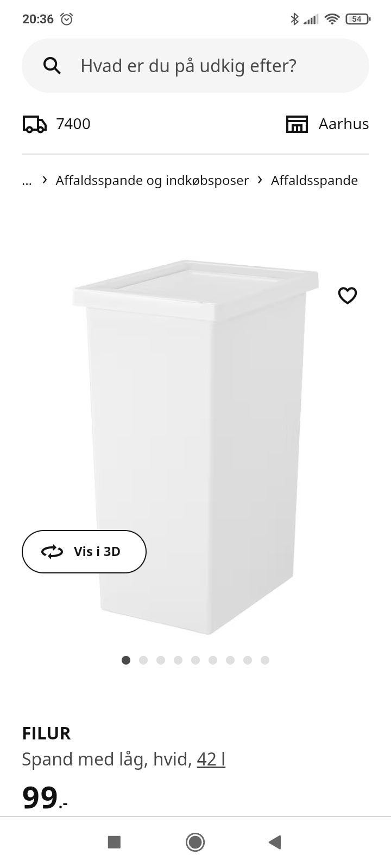Tap Android home circle button
The height and width of the screenshot is (868, 391).
195,842
